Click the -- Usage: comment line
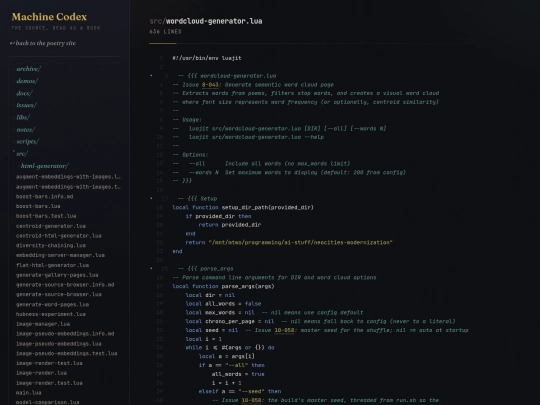540x405 pixels. pos(187,120)
